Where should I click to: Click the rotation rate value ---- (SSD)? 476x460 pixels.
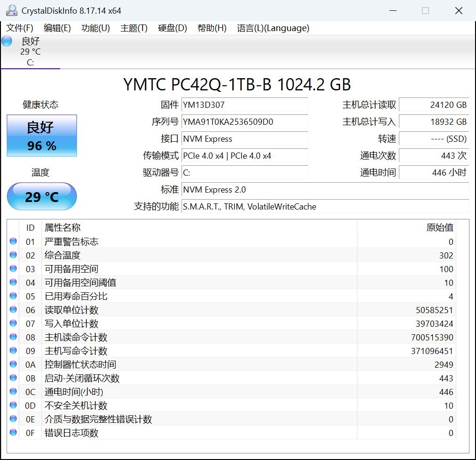[x=434, y=139]
